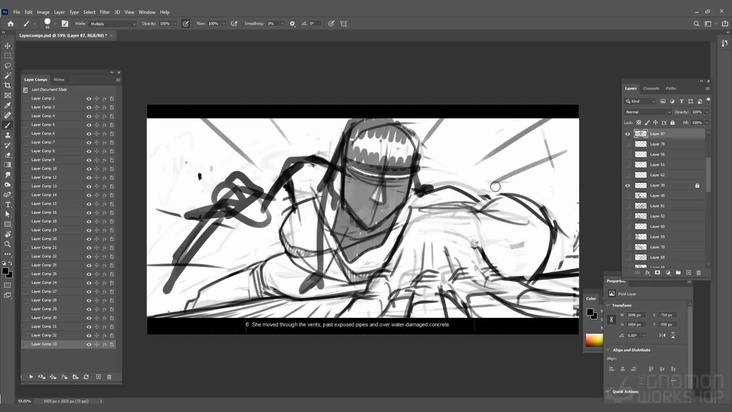Delete layer using Layers panel trash icon
The width and height of the screenshot is (732, 412).
(698, 272)
